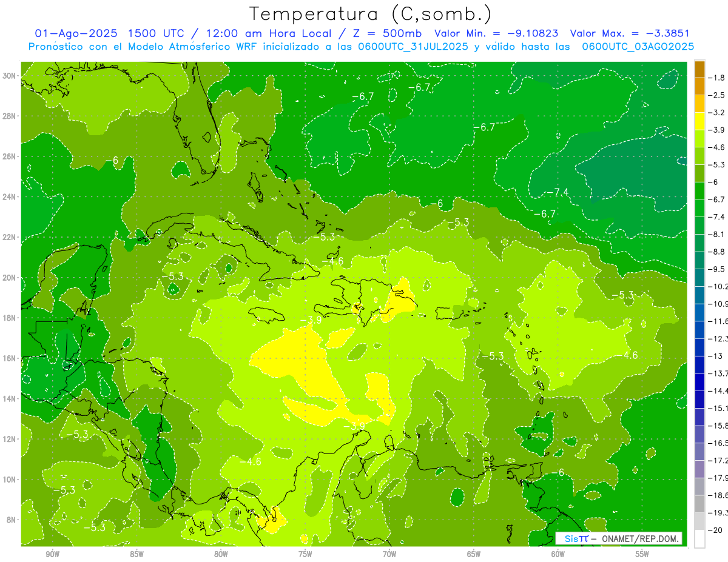
Task: Click the '-3.2' value in color legend
Action: 718,112
